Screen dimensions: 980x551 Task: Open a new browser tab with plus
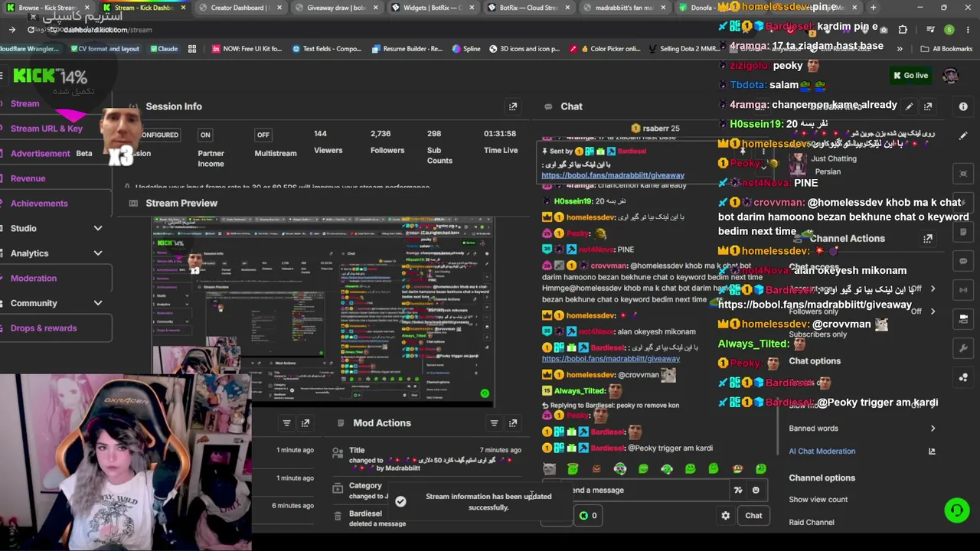point(873,8)
